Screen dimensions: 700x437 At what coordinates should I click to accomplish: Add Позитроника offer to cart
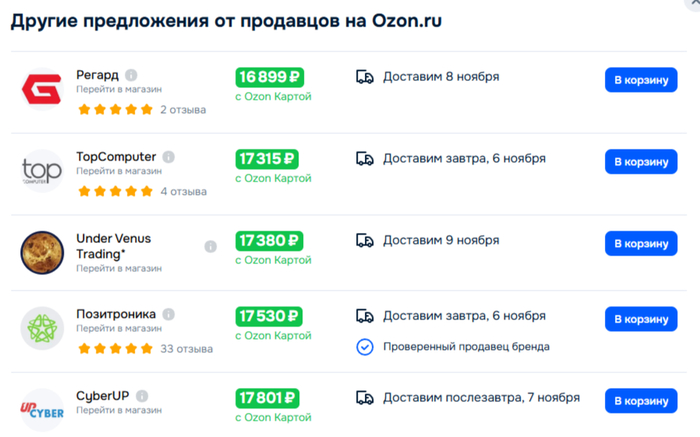(x=640, y=319)
